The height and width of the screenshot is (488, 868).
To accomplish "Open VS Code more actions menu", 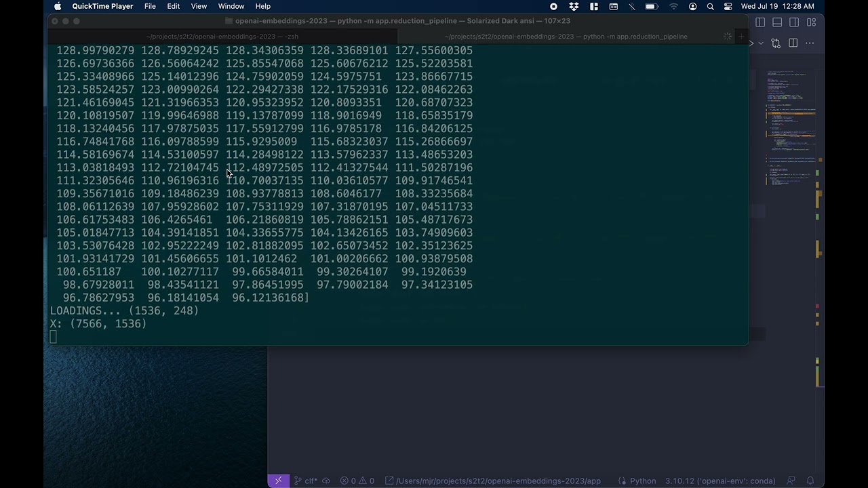I will click(810, 43).
